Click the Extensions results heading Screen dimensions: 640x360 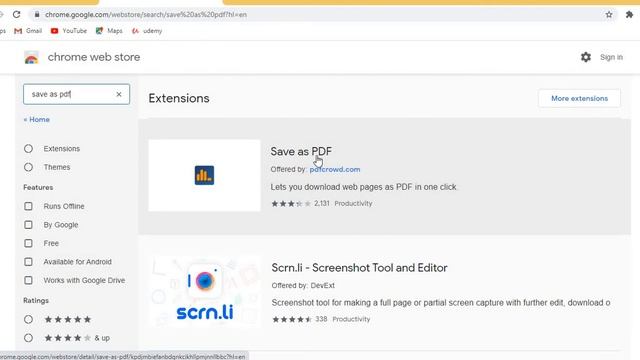[179, 98]
